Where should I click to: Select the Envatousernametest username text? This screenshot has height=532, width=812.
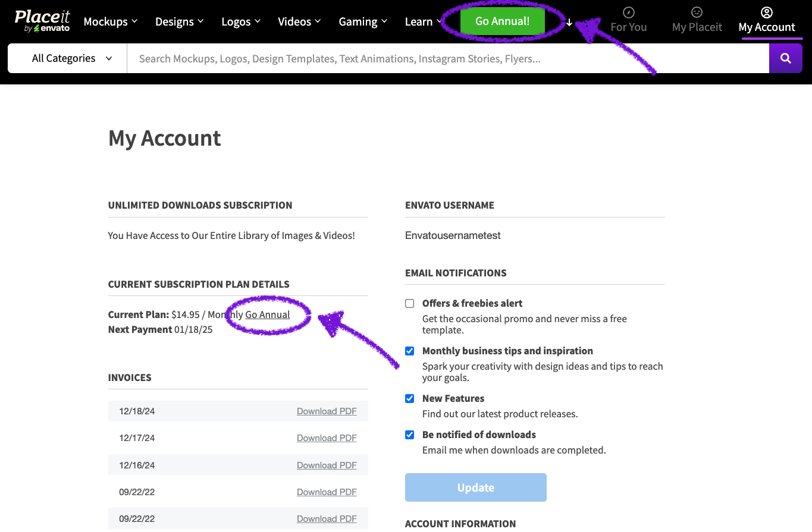453,235
